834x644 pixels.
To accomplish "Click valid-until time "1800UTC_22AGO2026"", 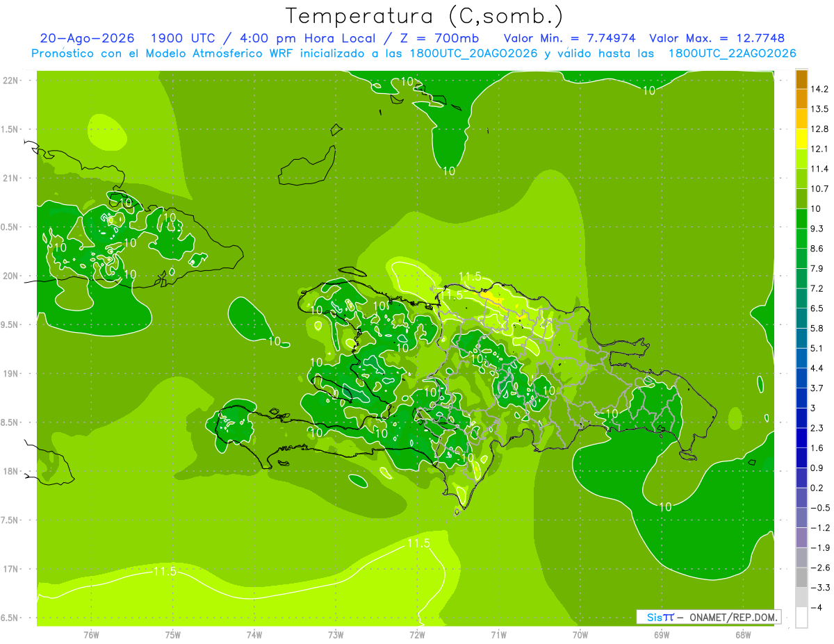I will [732, 53].
